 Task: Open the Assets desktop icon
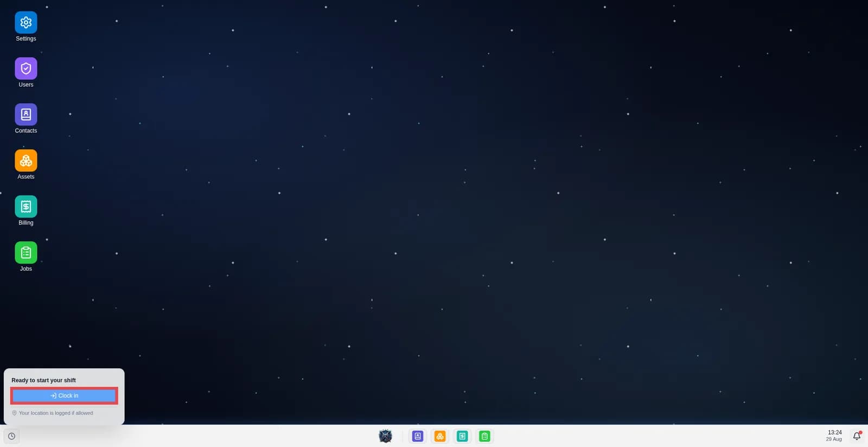tap(25, 161)
